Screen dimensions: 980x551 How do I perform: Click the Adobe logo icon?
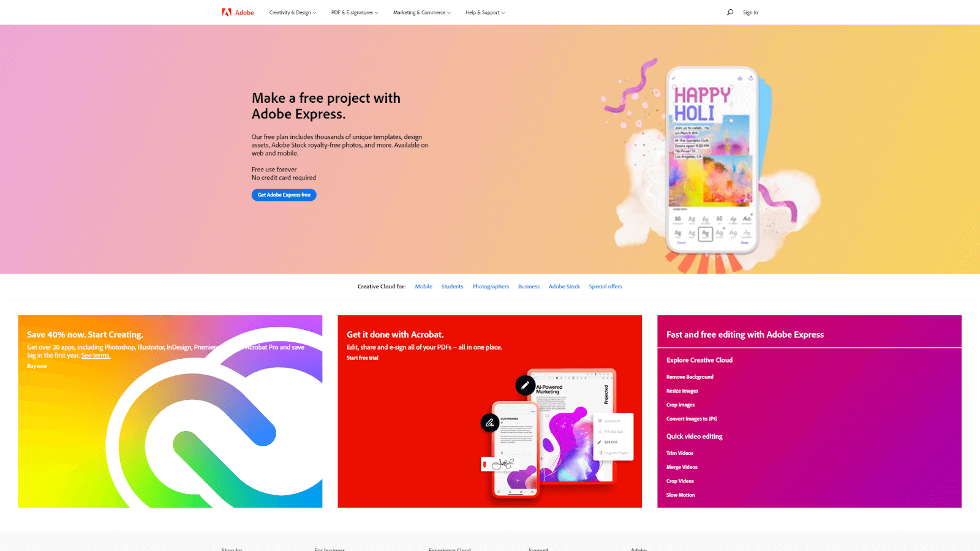coord(227,12)
